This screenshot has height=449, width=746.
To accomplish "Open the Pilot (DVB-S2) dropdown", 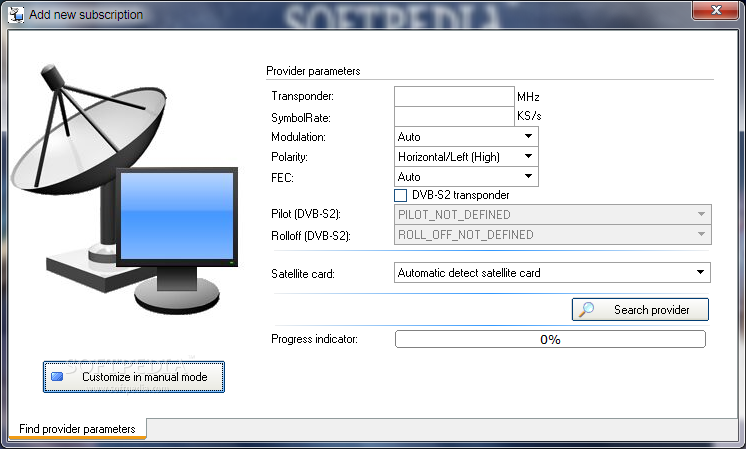I will (552, 215).
